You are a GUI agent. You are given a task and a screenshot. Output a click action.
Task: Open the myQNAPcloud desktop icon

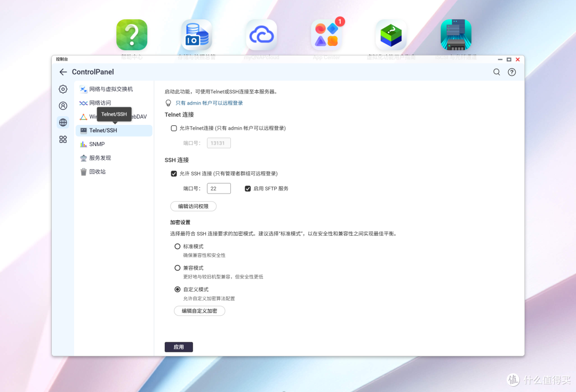pyautogui.click(x=261, y=35)
